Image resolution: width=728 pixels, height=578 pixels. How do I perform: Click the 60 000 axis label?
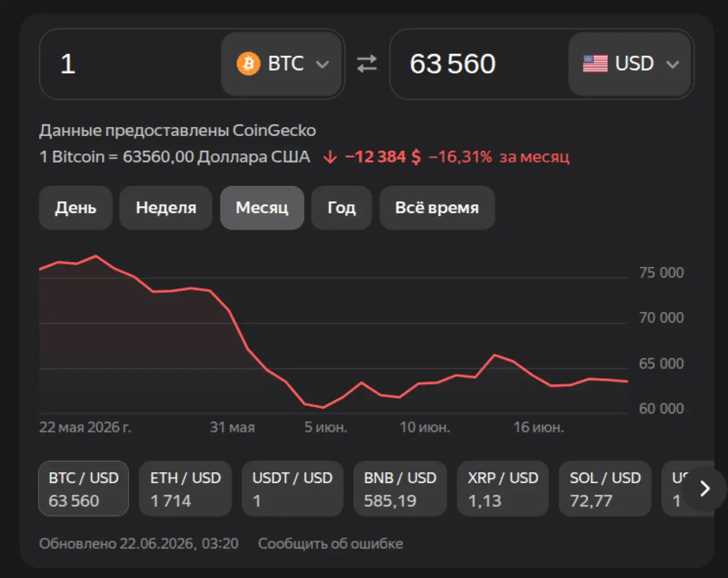point(661,409)
